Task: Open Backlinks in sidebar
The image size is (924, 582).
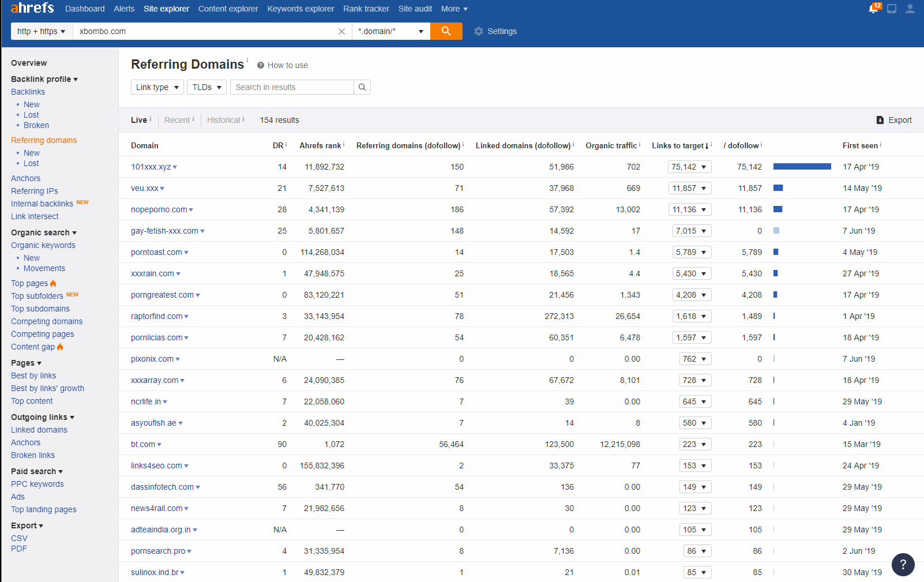Action: pos(28,92)
